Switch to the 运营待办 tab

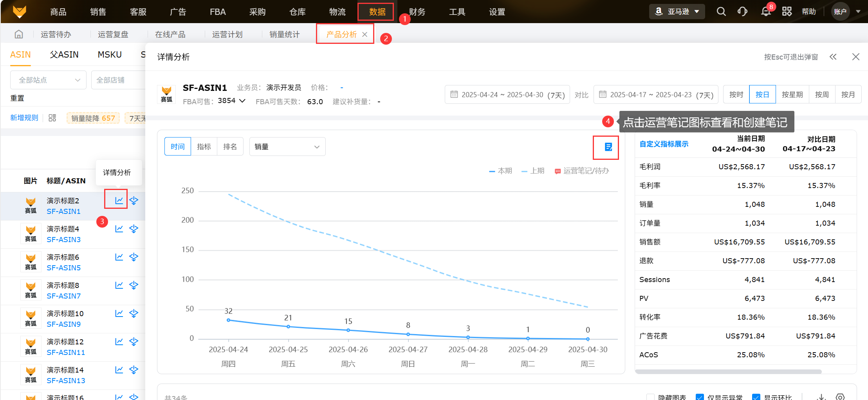(x=56, y=34)
